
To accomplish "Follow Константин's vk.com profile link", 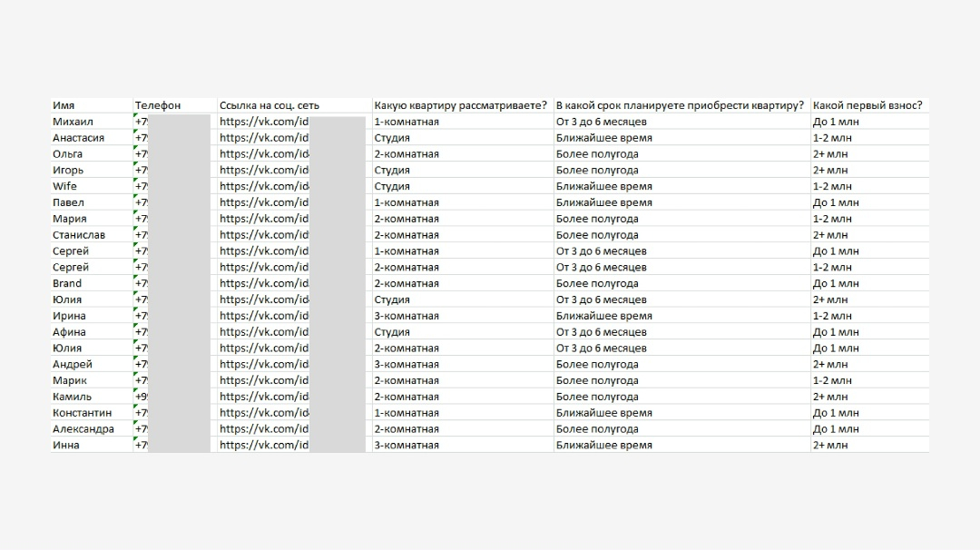I will click(x=264, y=413).
